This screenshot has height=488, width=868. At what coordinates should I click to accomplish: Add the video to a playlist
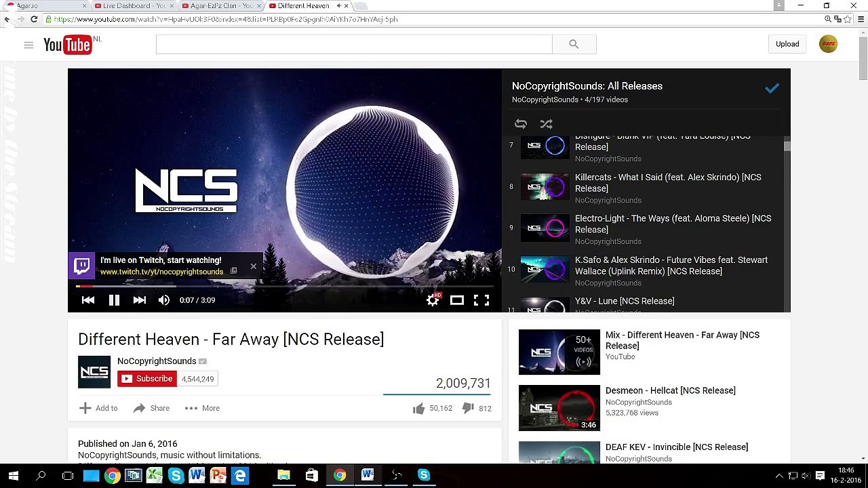(x=98, y=408)
